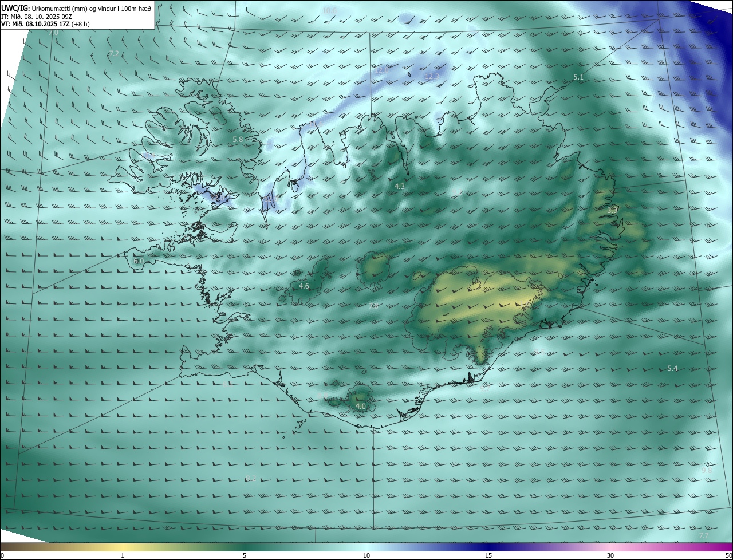
Task: Click the 4.3 value in north Iceland
Action: 400,186
